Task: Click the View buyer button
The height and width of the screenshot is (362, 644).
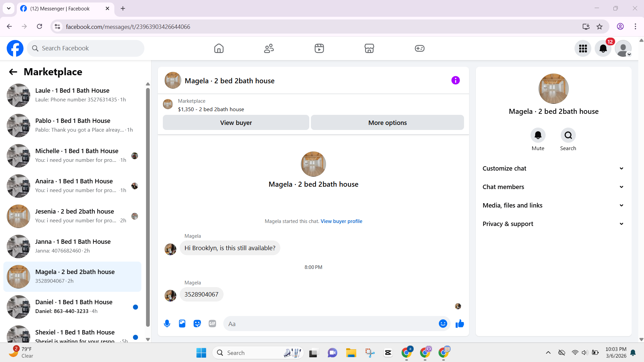Action: (236, 123)
